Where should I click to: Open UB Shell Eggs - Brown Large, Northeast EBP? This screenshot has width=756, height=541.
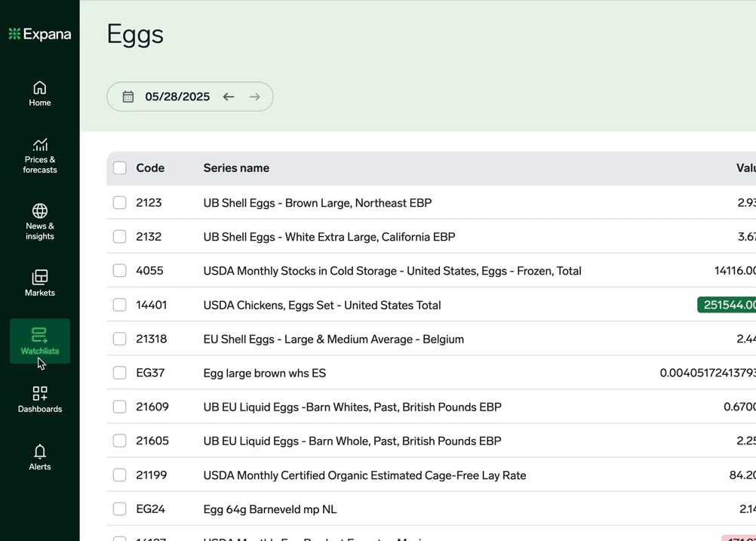(317, 203)
